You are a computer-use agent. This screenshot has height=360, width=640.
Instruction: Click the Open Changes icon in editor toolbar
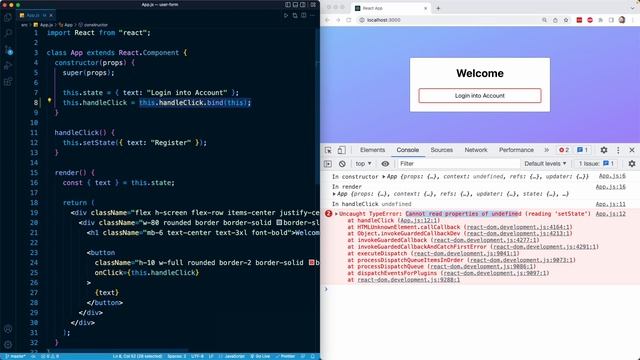point(295,16)
